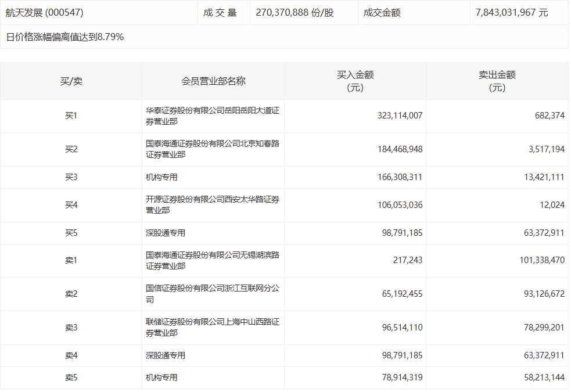Image resolution: width=571 pixels, height=392 pixels.
Task: Select the 买1 row label
Action: click(x=70, y=115)
